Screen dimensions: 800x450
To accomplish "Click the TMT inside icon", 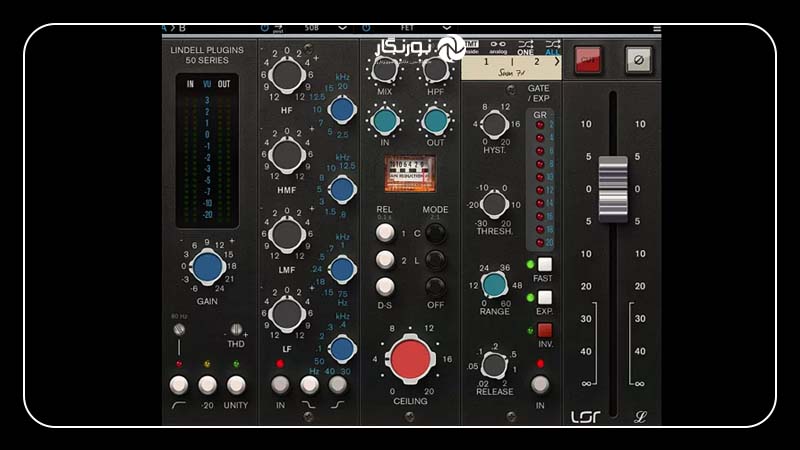I will tap(471, 47).
